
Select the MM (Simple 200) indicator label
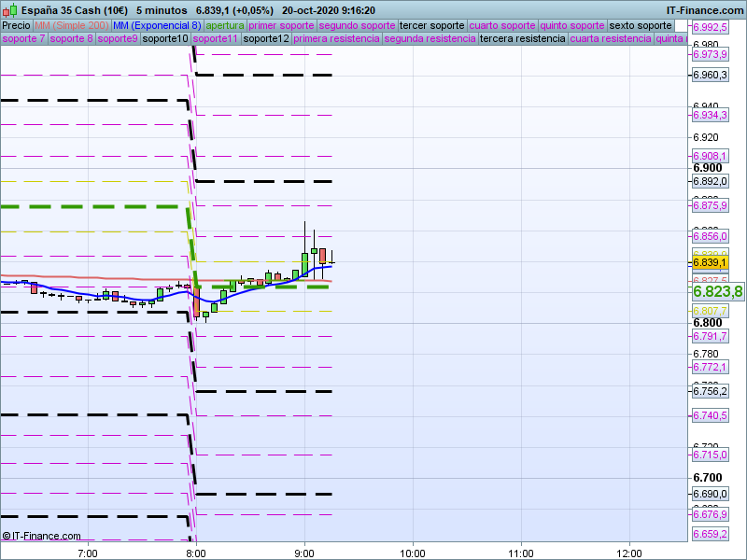[72, 26]
